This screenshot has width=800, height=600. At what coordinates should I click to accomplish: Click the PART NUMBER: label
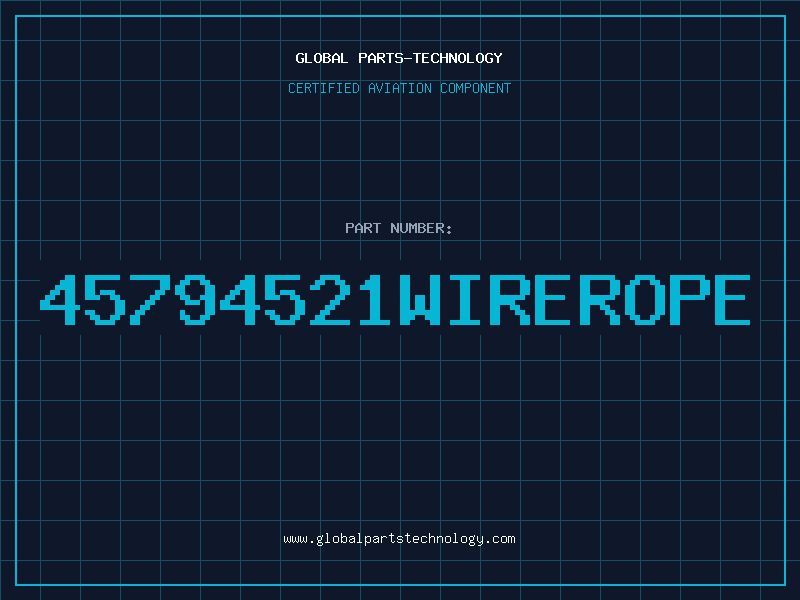[x=399, y=228]
